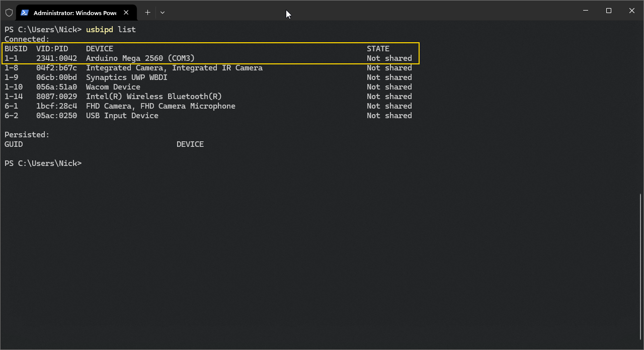The image size is (644, 350).
Task: Close the terminal window
Action: click(632, 11)
